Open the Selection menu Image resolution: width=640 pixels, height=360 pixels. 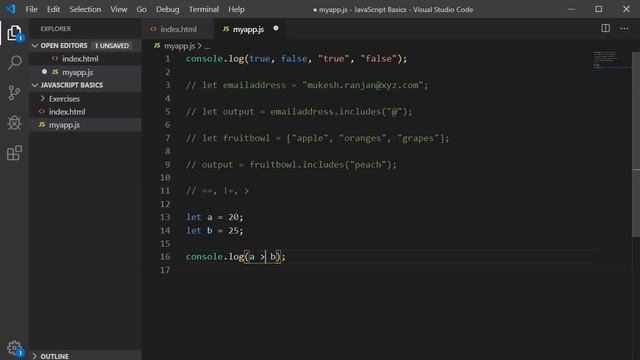tap(85, 9)
